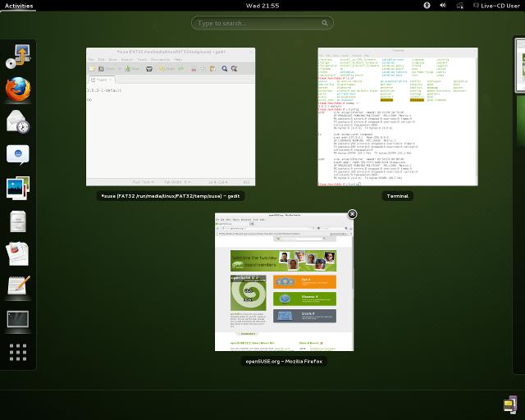This screenshot has width=525, height=420.
Task: Open the clock showing Wed 21:55
Action: pos(262,6)
